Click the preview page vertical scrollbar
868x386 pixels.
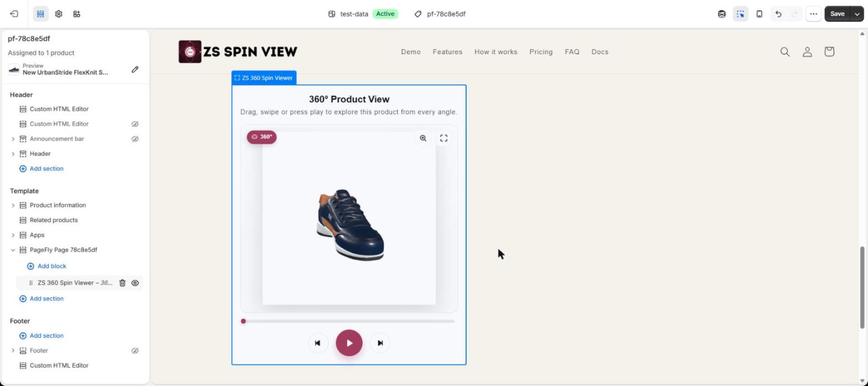(x=862, y=288)
